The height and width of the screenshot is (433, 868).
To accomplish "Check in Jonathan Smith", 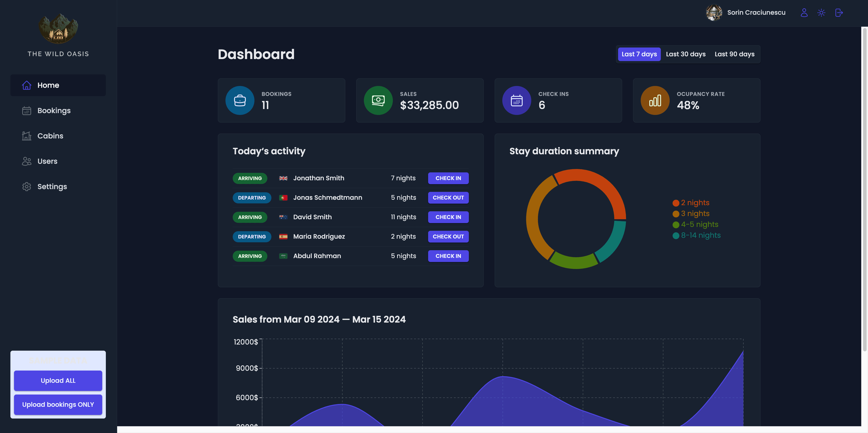I will [448, 178].
